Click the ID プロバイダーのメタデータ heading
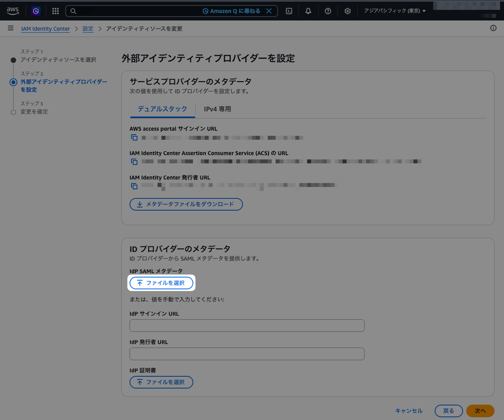This screenshot has height=420, width=504. click(x=180, y=249)
